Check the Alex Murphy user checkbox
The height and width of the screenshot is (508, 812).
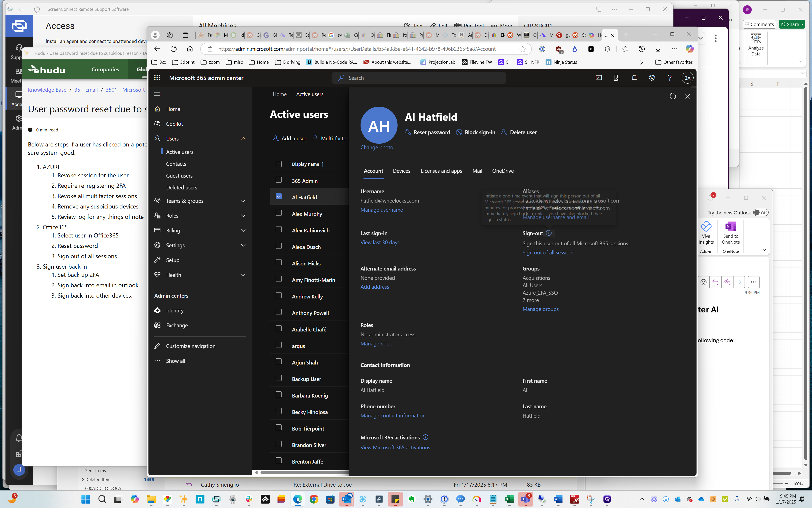click(x=278, y=213)
